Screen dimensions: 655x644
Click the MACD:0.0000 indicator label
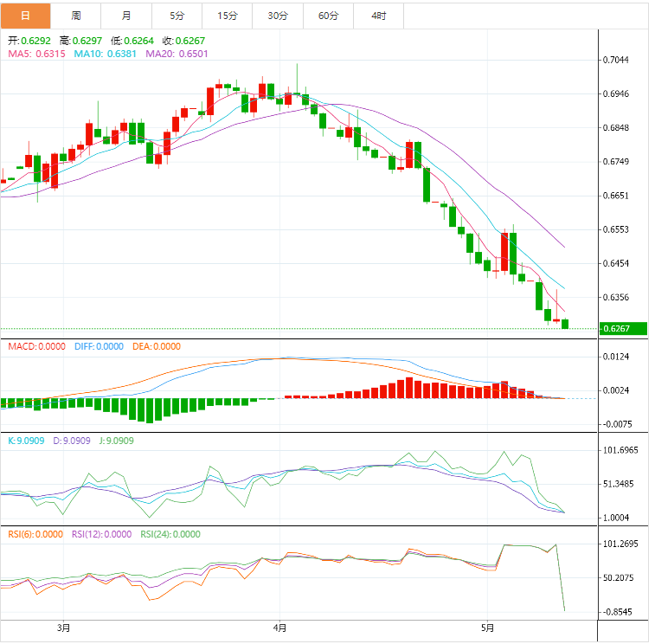(x=36, y=346)
